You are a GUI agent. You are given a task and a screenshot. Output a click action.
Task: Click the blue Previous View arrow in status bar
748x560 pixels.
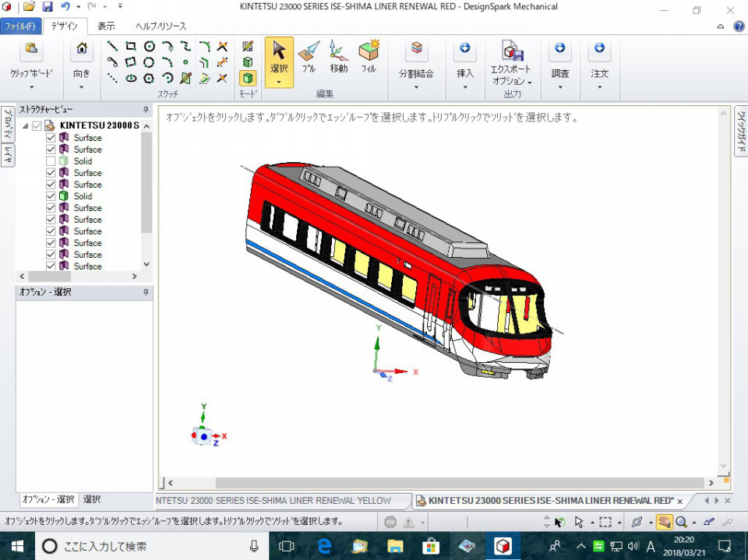click(x=709, y=522)
